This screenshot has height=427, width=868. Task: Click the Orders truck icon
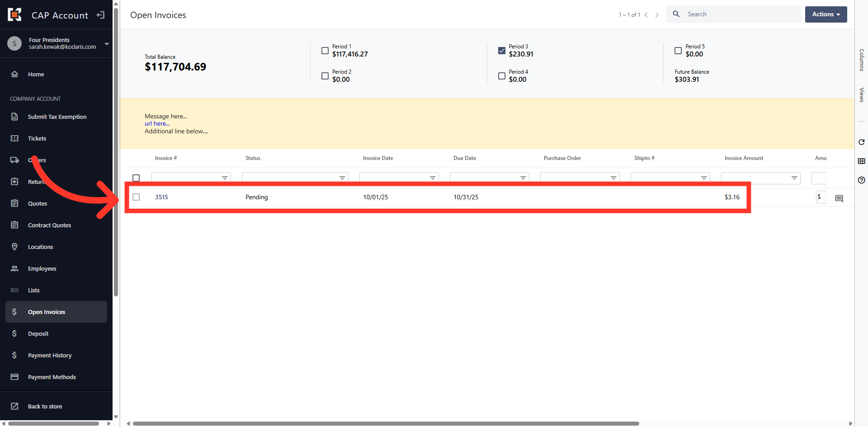pyautogui.click(x=14, y=160)
